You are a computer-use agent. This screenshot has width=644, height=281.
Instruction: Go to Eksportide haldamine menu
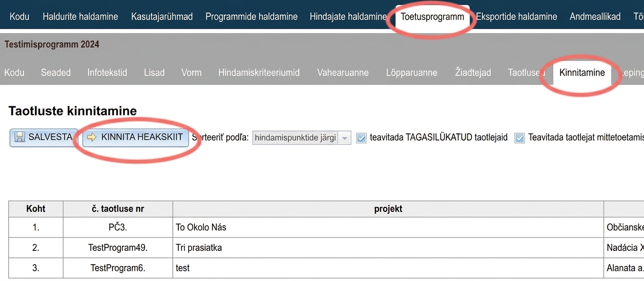tap(516, 17)
